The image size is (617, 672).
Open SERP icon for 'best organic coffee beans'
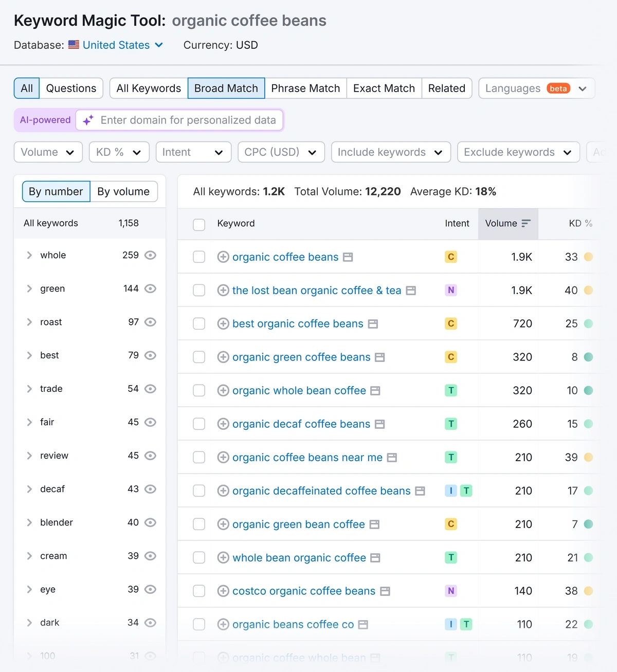pos(373,324)
